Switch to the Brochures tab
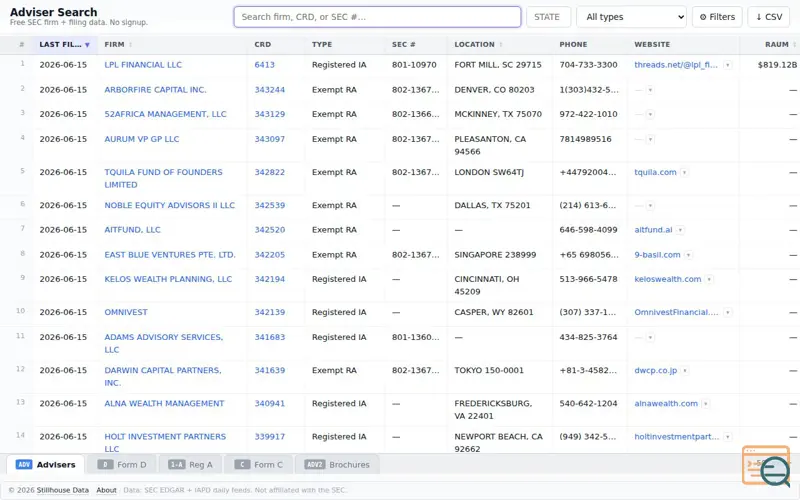Viewport: 800px width, 500px height. click(x=337, y=464)
